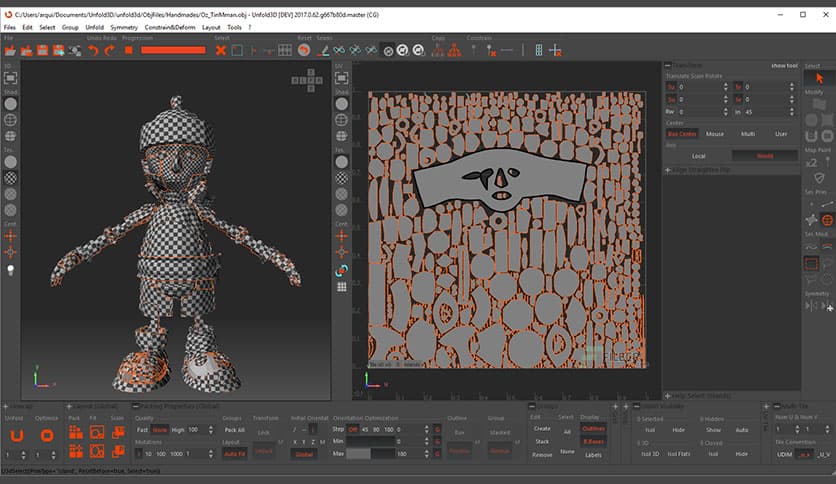Open the Select menu
Viewport: 836px width, 484px height.
[47, 27]
